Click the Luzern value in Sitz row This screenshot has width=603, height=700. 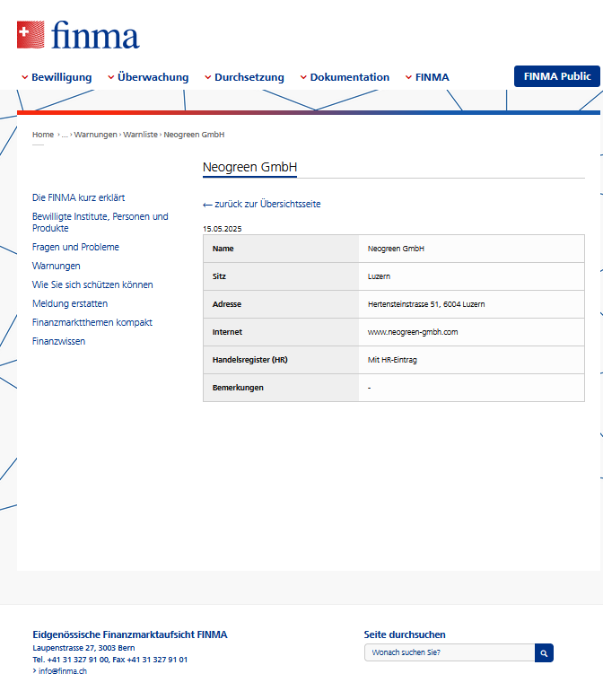tap(379, 276)
